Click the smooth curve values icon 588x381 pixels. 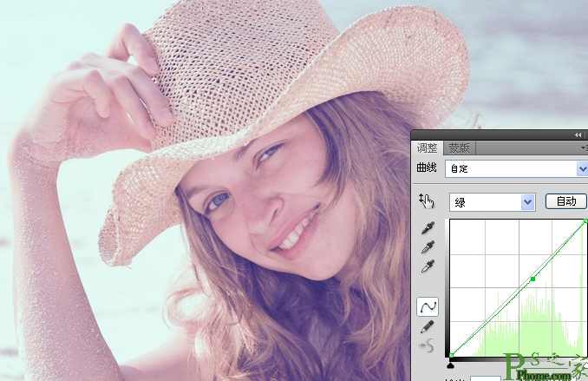click(x=427, y=345)
